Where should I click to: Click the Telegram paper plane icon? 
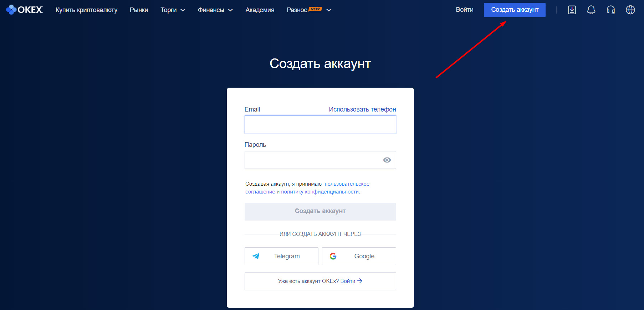point(256,256)
